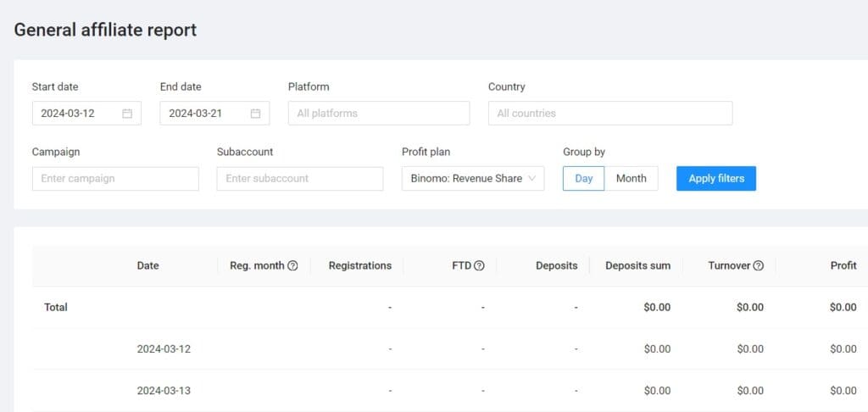Viewport: 868px width, 412px height.
Task: Click Deposits sum value in Total row
Action: [x=657, y=308]
